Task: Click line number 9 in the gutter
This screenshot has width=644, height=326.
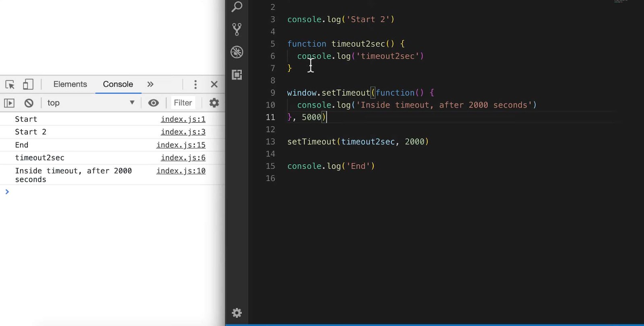Action: click(x=272, y=93)
